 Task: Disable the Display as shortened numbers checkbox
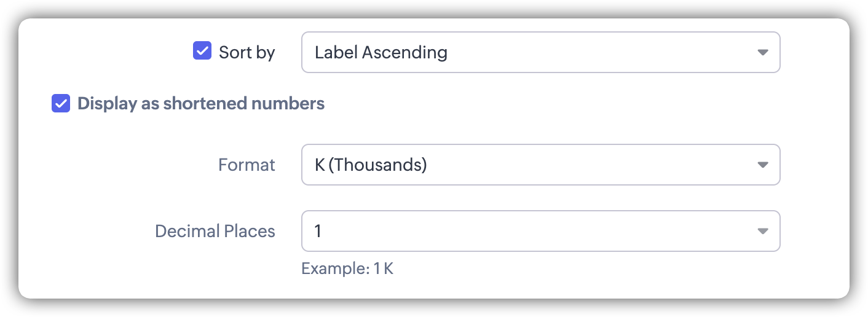(61, 103)
